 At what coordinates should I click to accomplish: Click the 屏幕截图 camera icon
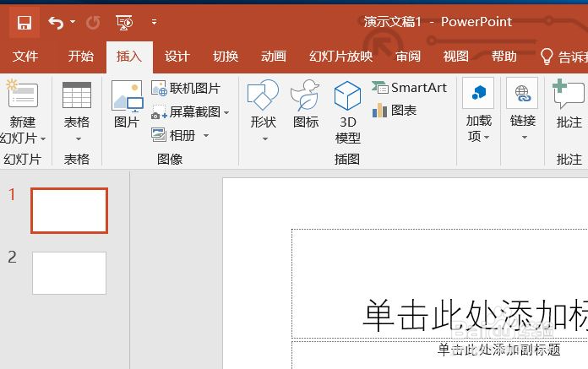[x=159, y=112]
